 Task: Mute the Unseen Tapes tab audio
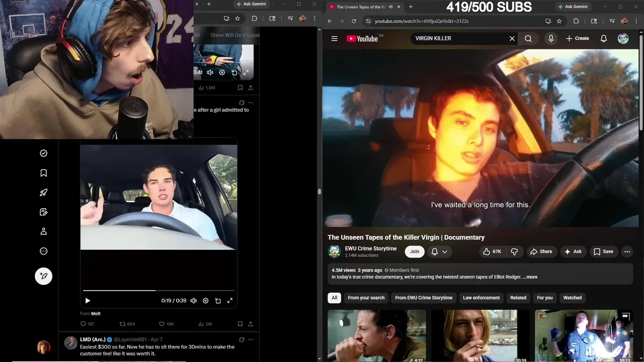click(390, 7)
